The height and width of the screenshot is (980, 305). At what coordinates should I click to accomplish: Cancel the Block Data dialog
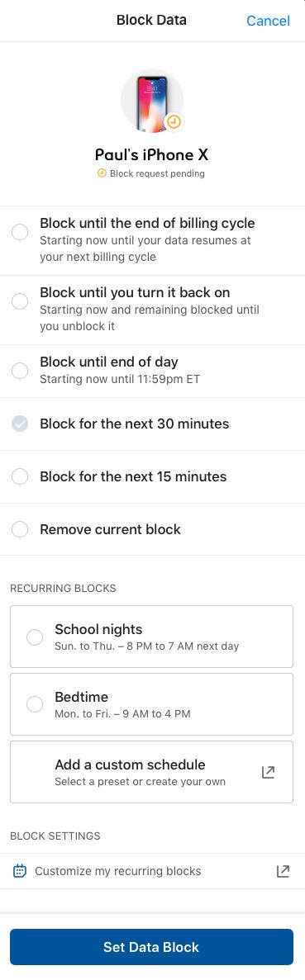268,21
